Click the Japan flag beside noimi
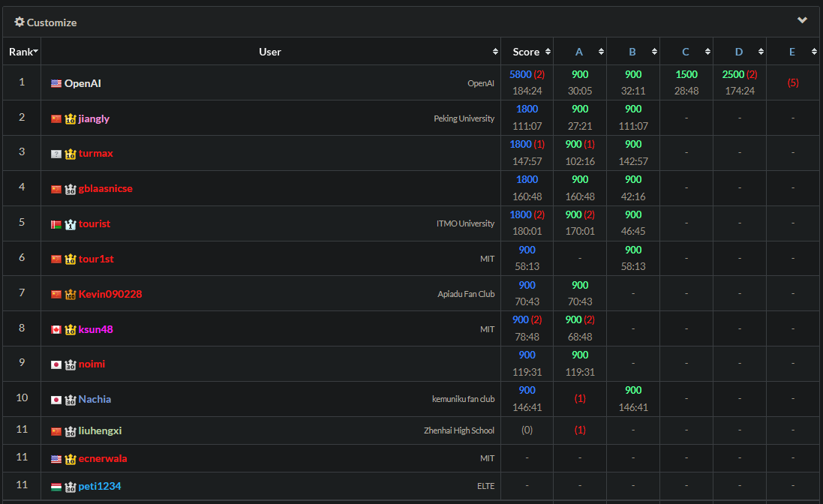 click(56, 364)
